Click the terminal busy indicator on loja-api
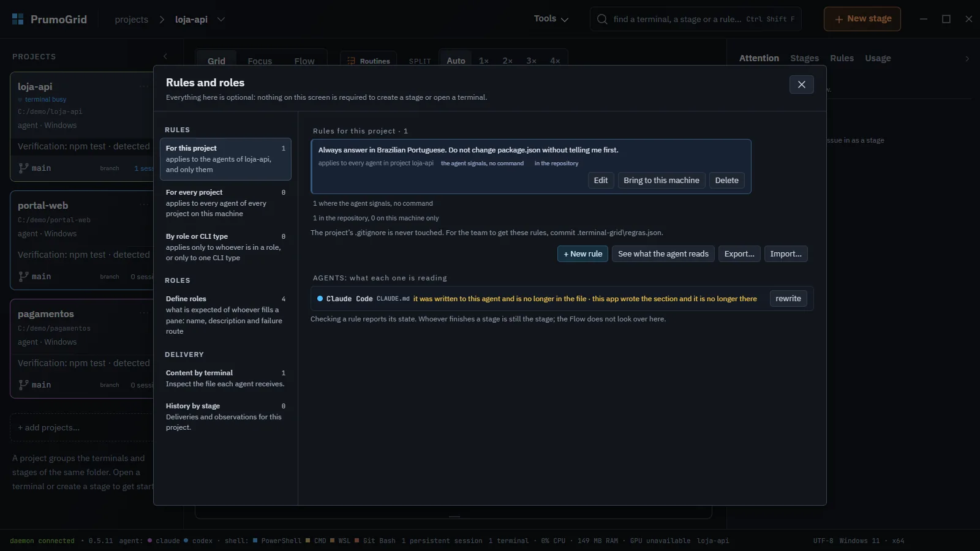Image resolution: width=980 pixels, height=551 pixels. point(42,99)
